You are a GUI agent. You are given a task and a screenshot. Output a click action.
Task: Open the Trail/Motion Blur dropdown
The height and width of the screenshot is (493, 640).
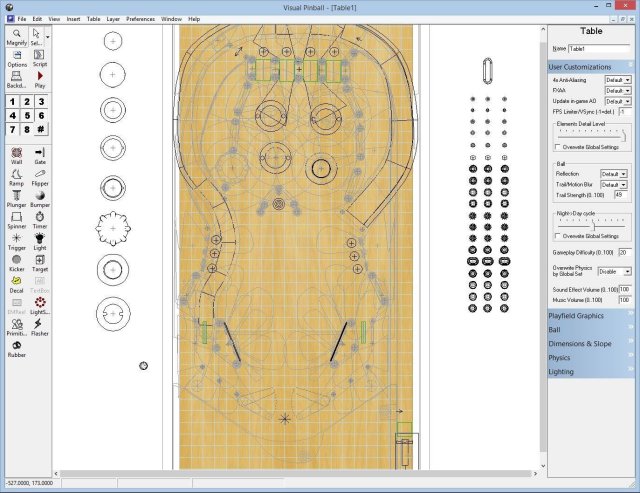(x=614, y=184)
